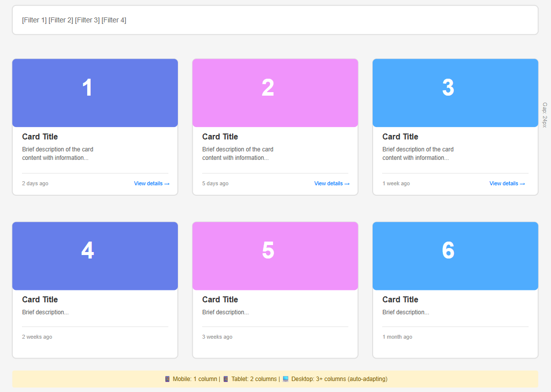Click the Filter 4 option

tap(114, 20)
